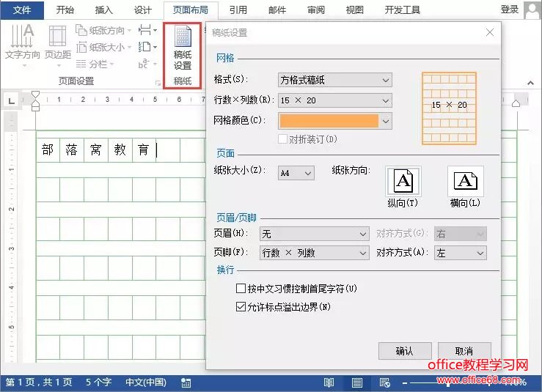Screen dimensions: 542x392
Task: Click the first line indent marker on the ruler
Action: point(35,95)
